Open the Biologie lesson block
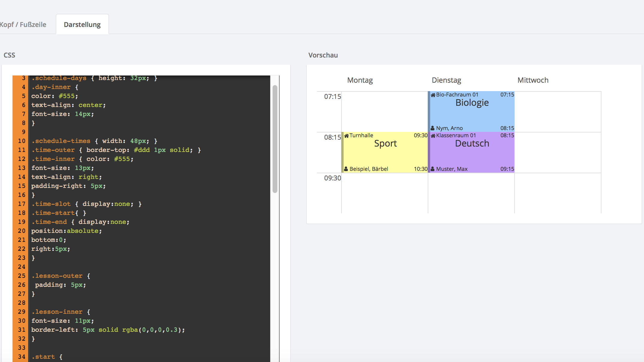The image size is (644, 362). pos(471,111)
